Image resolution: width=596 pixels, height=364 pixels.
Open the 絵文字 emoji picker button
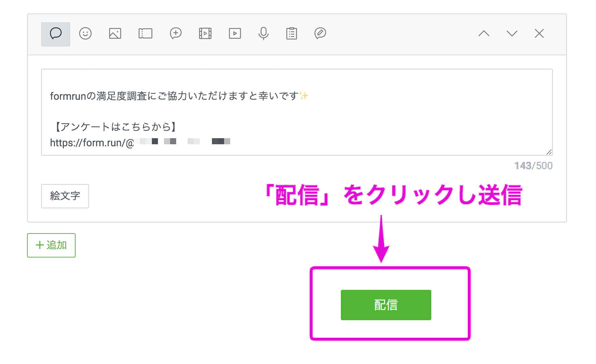click(x=65, y=196)
